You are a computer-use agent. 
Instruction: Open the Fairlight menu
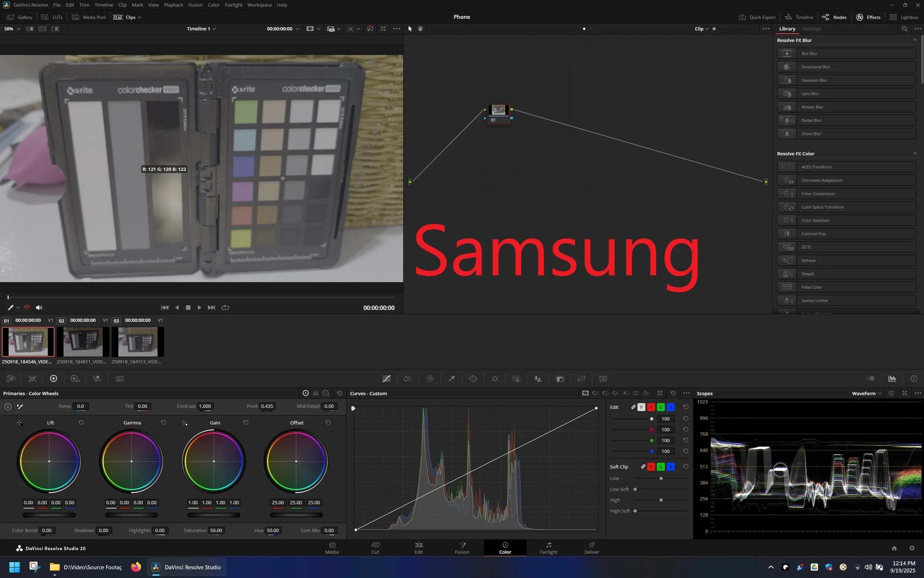[233, 5]
